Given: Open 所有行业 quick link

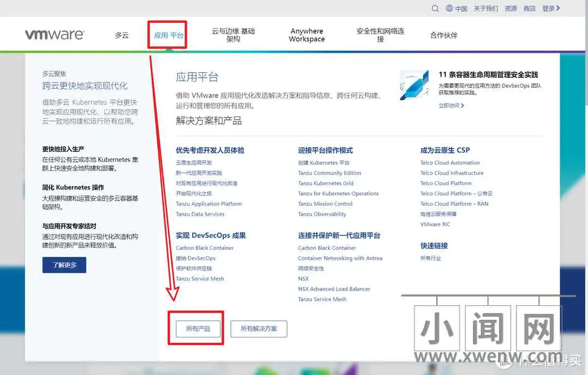Looking at the screenshot, I should (x=431, y=259).
